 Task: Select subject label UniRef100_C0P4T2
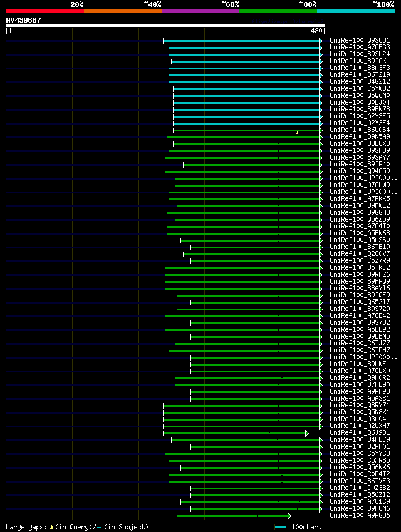360,474
